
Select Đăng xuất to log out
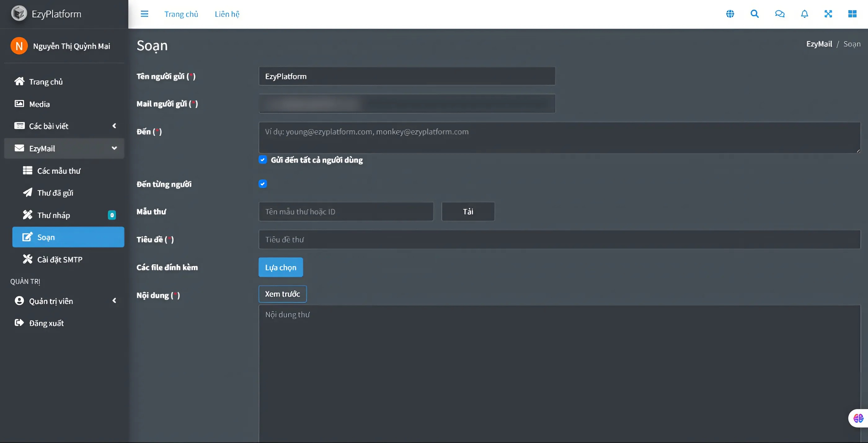point(64,323)
